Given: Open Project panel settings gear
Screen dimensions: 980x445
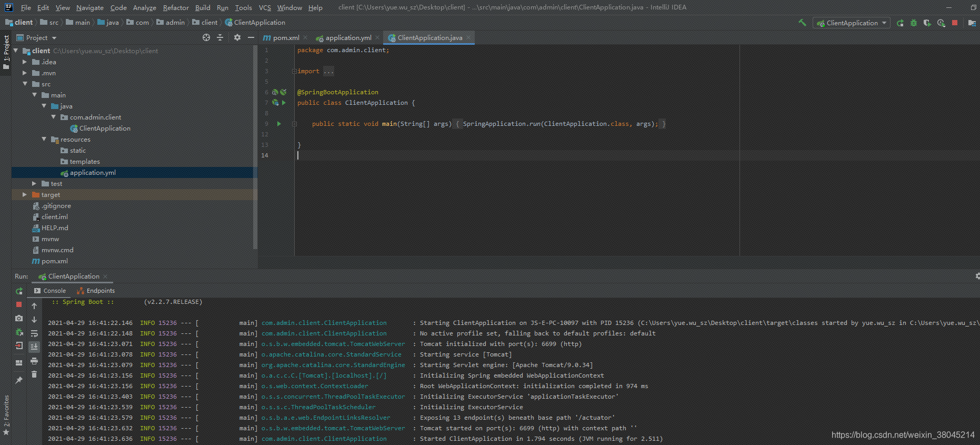Looking at the screenshot, I should coord(237,37).
